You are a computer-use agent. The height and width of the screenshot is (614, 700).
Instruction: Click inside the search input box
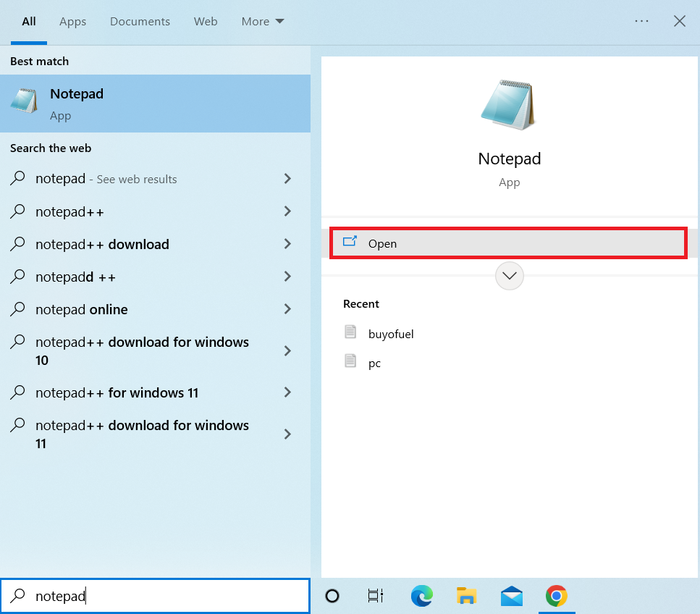pyautogui.click(x=156, y=596)
